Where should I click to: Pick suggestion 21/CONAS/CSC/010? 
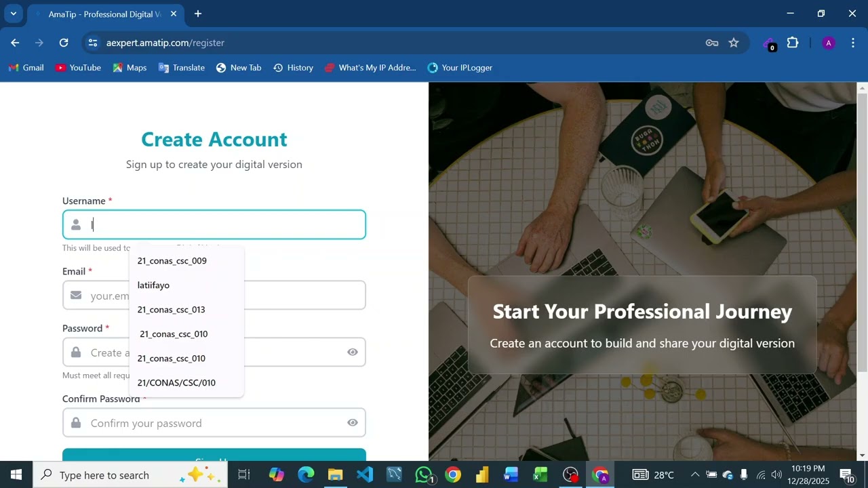[186, 383]
